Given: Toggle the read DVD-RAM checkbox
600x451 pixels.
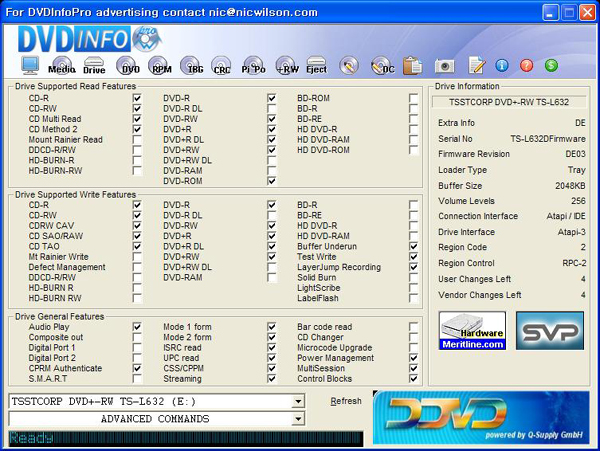Looking at the screenshot, I should [x=271, y=170].
